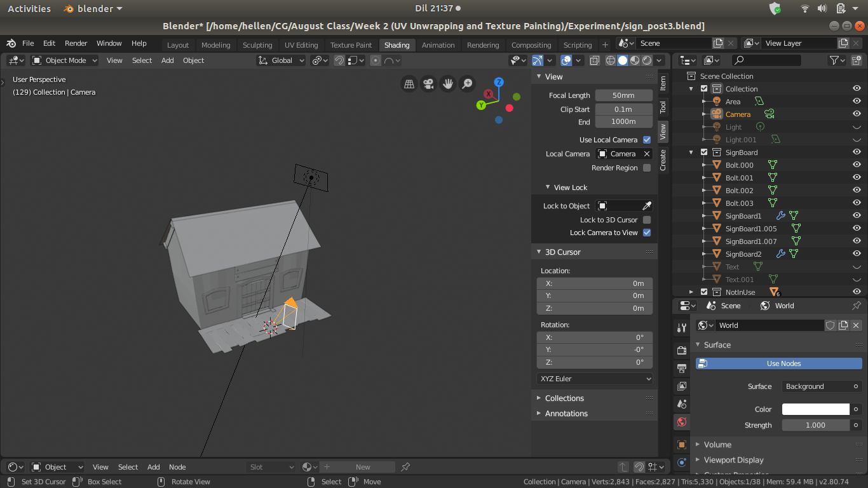Duplicate World datablock (new copy icon)
The height and width of the screenshot is (488, 868).
tap(843, 325)
